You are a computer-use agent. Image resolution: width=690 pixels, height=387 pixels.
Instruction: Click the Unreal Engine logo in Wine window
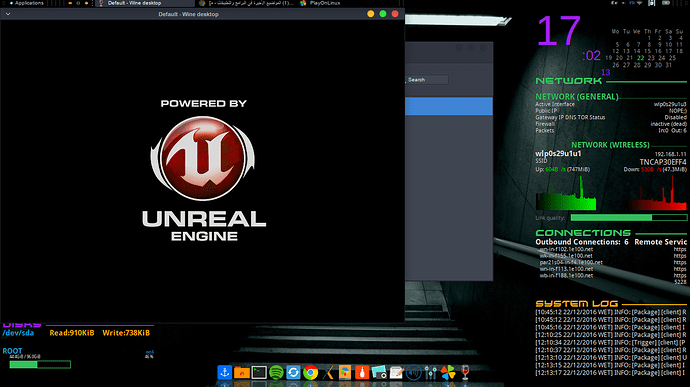pyautogui.click(x=203, y=158)
